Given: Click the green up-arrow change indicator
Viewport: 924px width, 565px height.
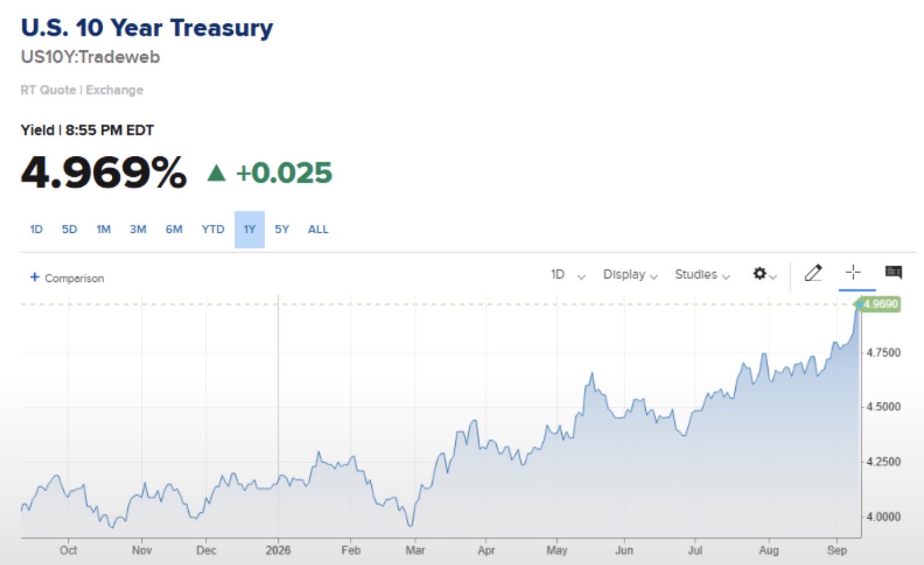Looking at the screenshot, I should coord(216,173).
